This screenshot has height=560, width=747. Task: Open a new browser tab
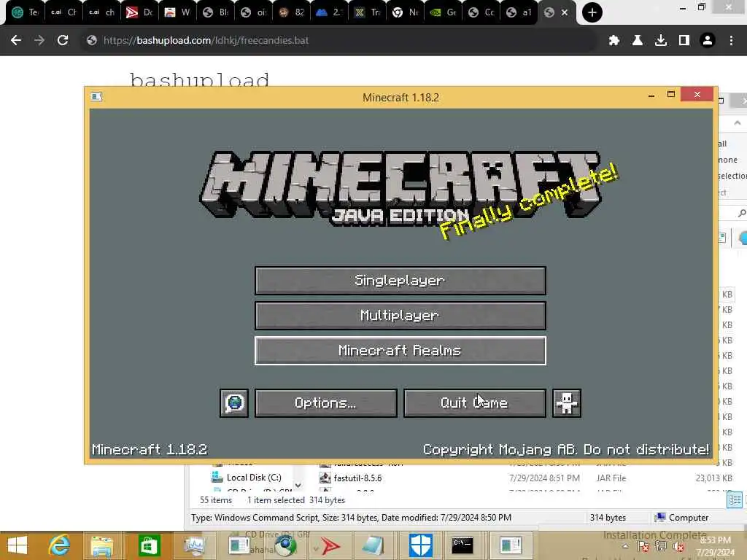click(592, 12)
